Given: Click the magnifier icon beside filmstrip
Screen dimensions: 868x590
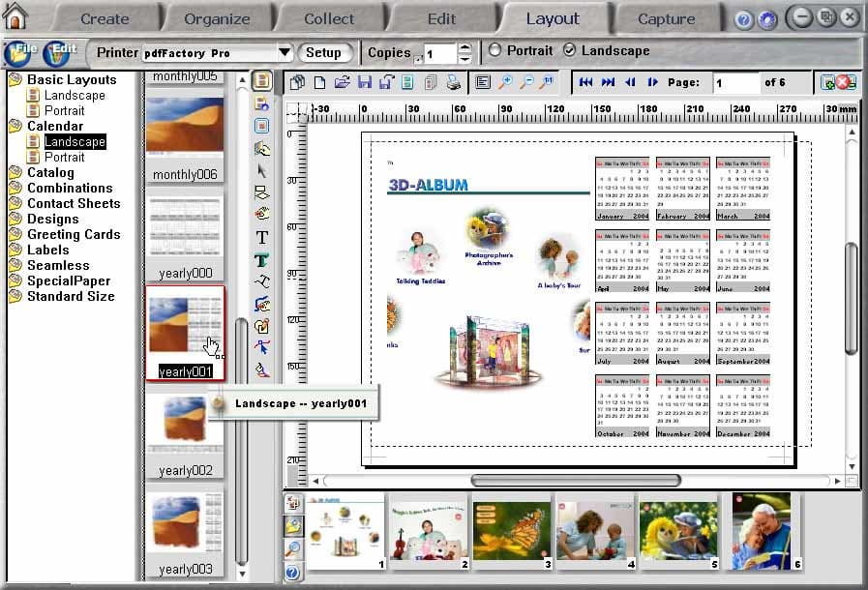Looking at the screenshot, I should tap(292, 549).
